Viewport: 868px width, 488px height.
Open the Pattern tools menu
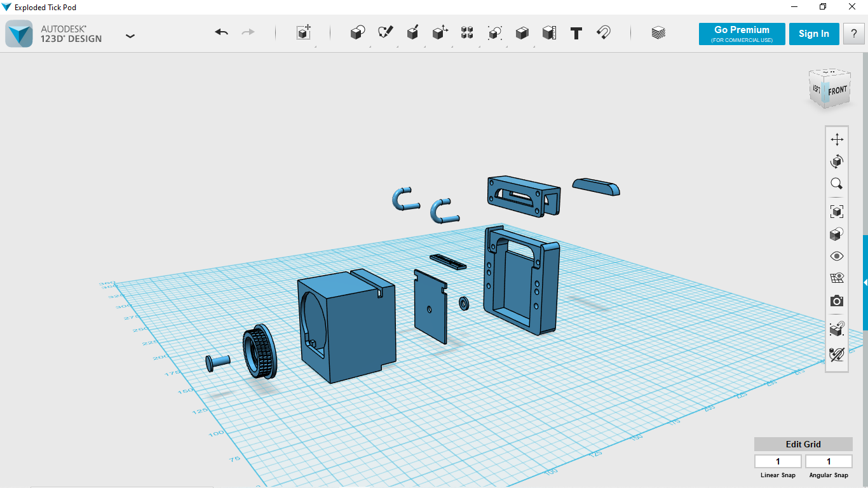pos(467,33)
